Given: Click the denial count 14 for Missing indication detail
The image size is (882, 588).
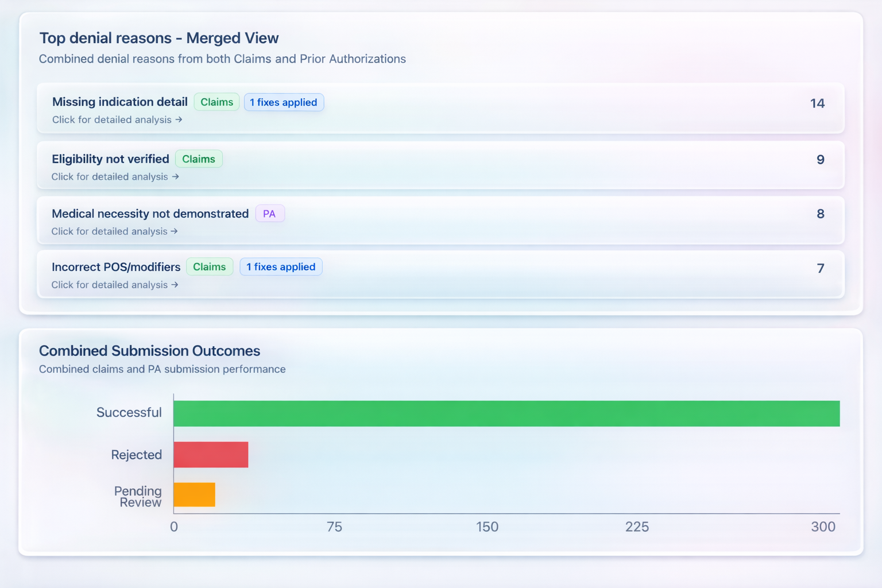Looking at the screenshot, I should click(x=818, y=103).
